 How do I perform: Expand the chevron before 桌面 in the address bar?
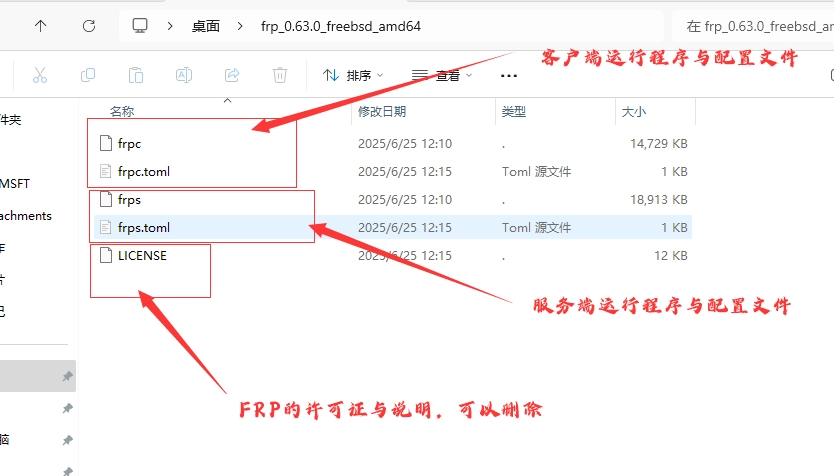click(170, 26)
